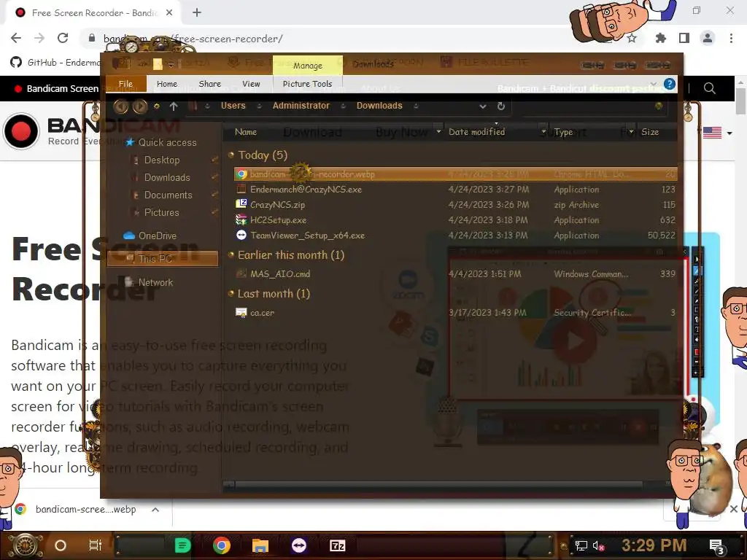
Task: Click Chrome back button
Action: coord(16,38)
